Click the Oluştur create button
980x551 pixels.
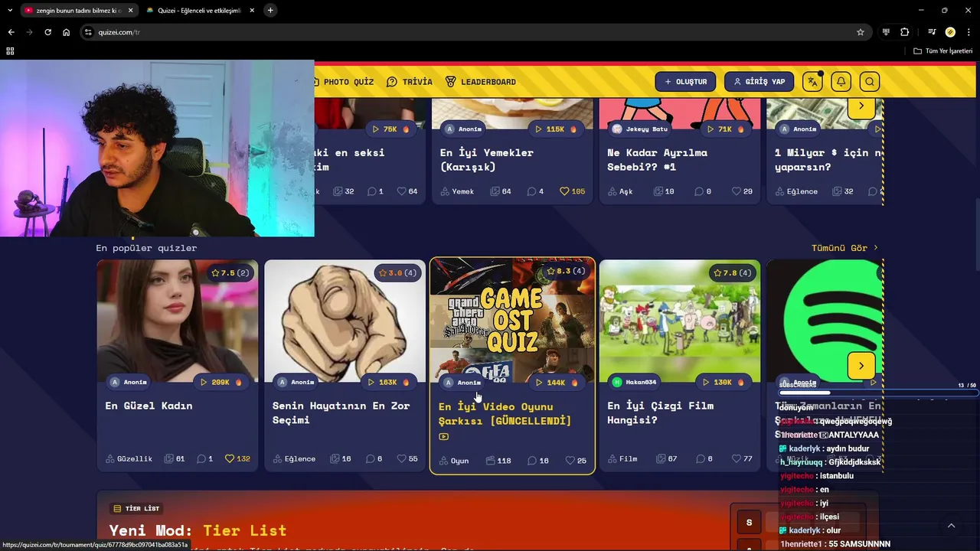click(685, 82)
